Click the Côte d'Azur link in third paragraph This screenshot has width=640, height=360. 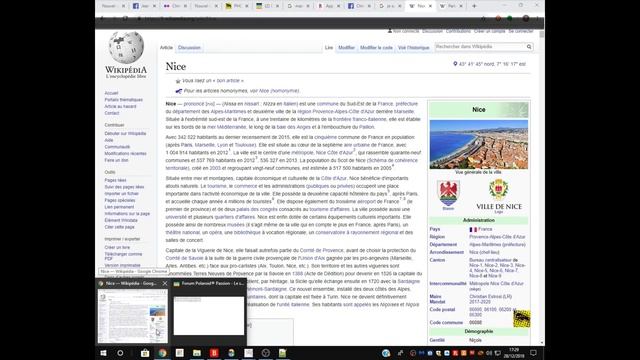[333, 178]
